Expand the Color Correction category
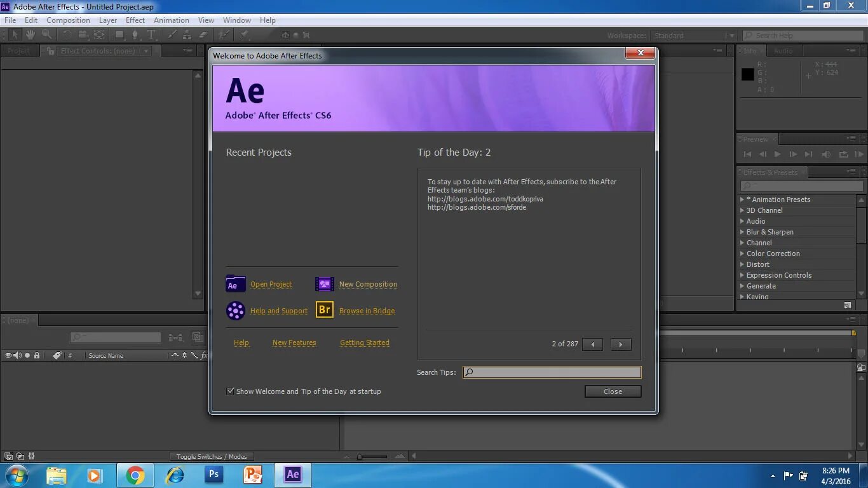 [742, 254]
